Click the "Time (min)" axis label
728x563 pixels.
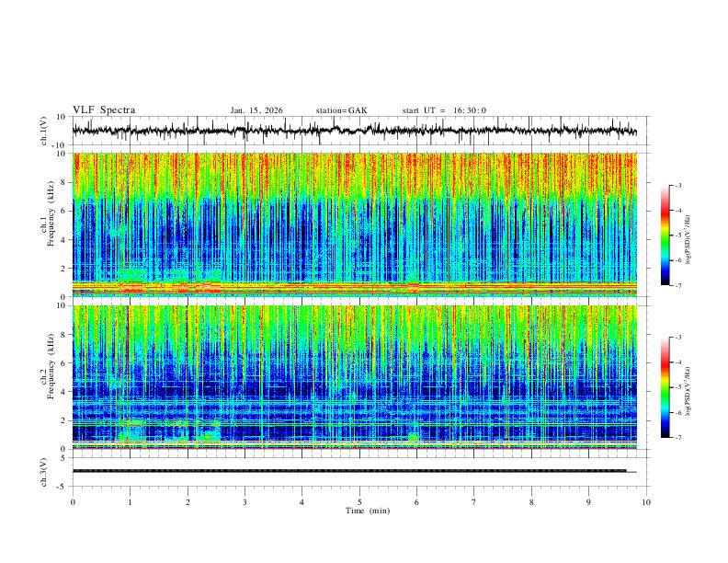tap(368, 511)
